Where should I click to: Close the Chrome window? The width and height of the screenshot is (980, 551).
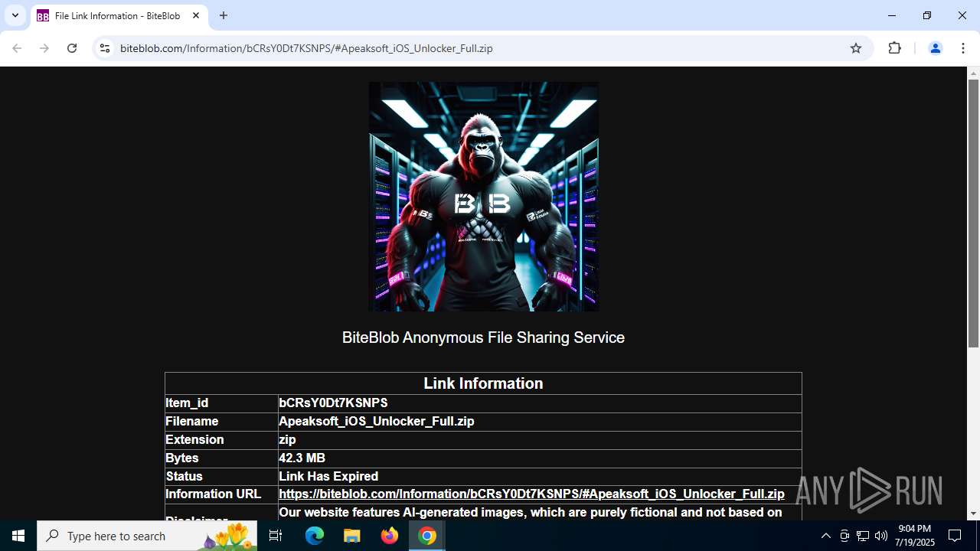pos(962,15)
